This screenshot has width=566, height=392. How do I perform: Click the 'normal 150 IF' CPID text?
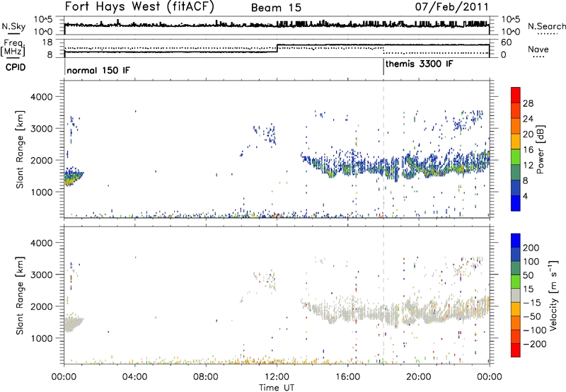point(98,70)
